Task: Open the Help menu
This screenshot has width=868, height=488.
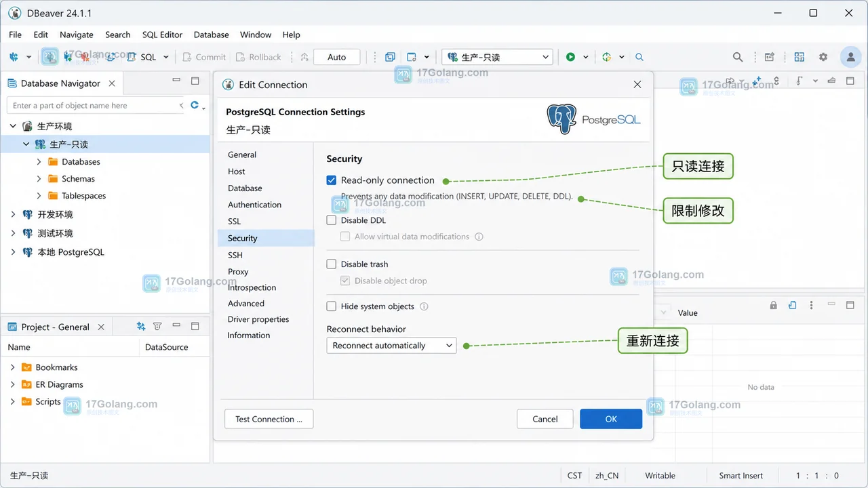Action: click(291, 35)
